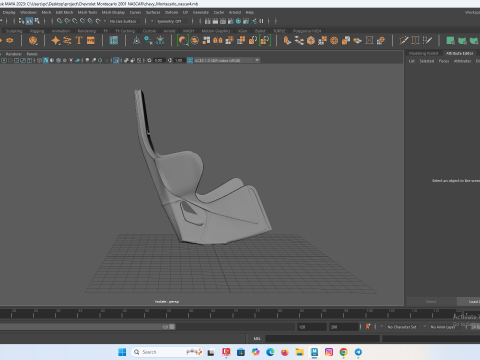
Task: Click the Quad Draw shelf icon
Action: click(427, 41)
